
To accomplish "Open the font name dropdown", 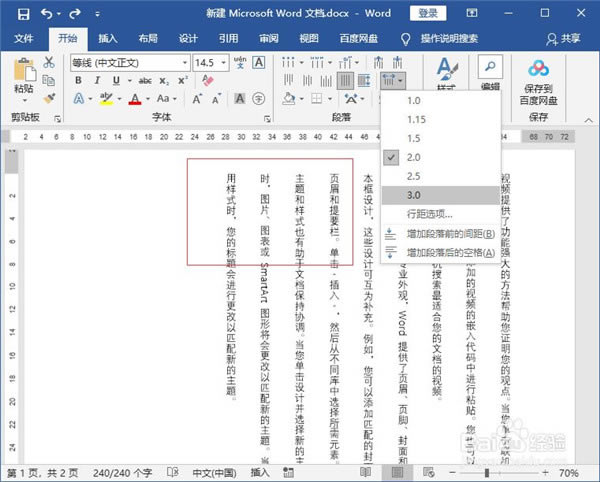I will tap(185, 62).
